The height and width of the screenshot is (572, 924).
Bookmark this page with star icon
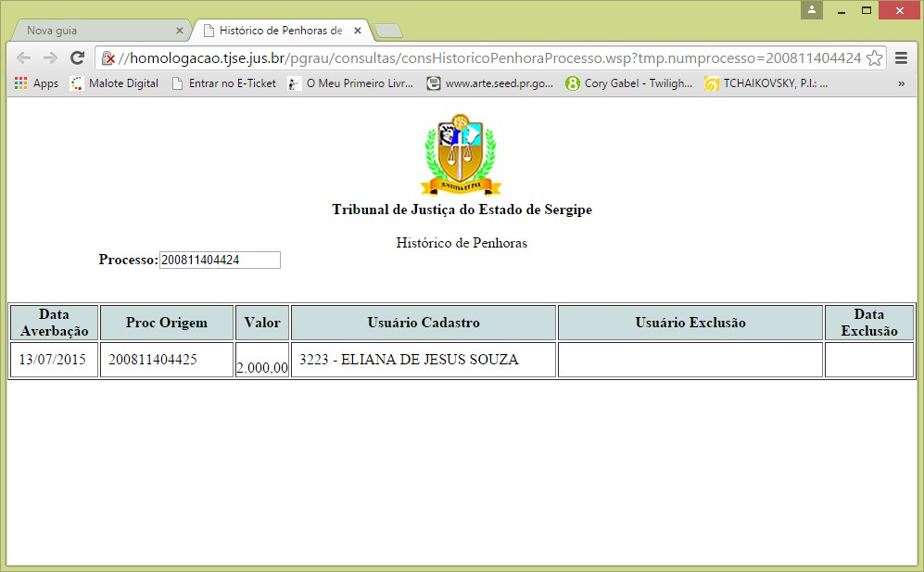(874, 57)
